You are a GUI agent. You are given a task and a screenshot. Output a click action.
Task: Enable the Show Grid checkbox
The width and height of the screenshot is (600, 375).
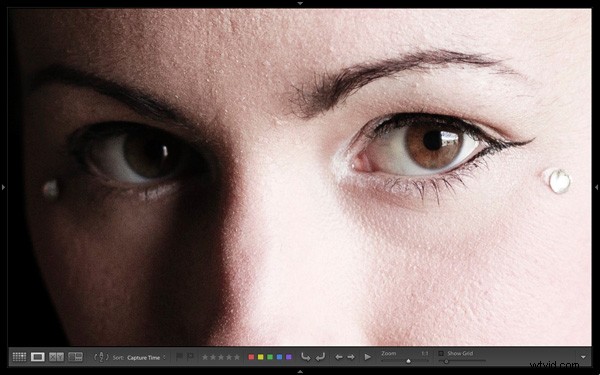(441, 354)
